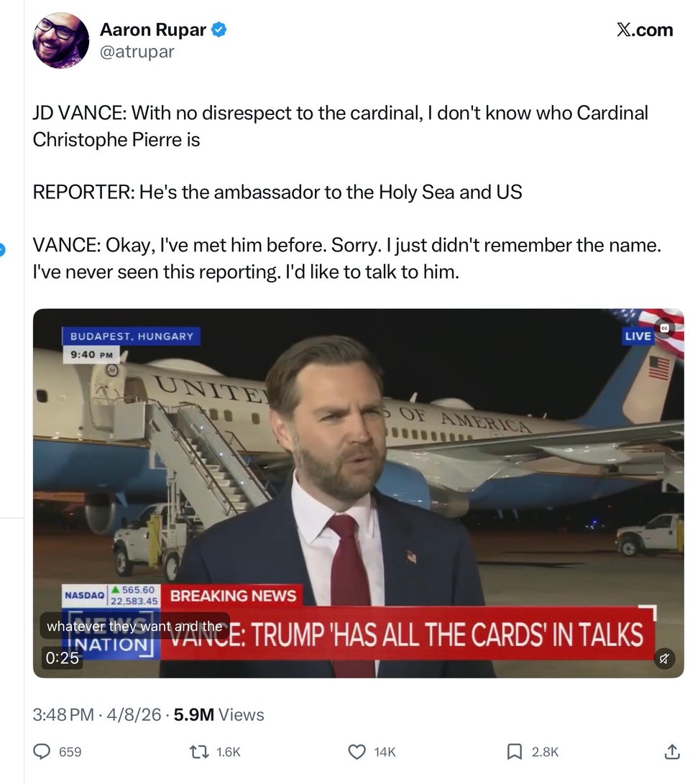The height and width of the screenshot is (784, 690).
Task: Click the blue verified badge
Action: pos(220,29)
